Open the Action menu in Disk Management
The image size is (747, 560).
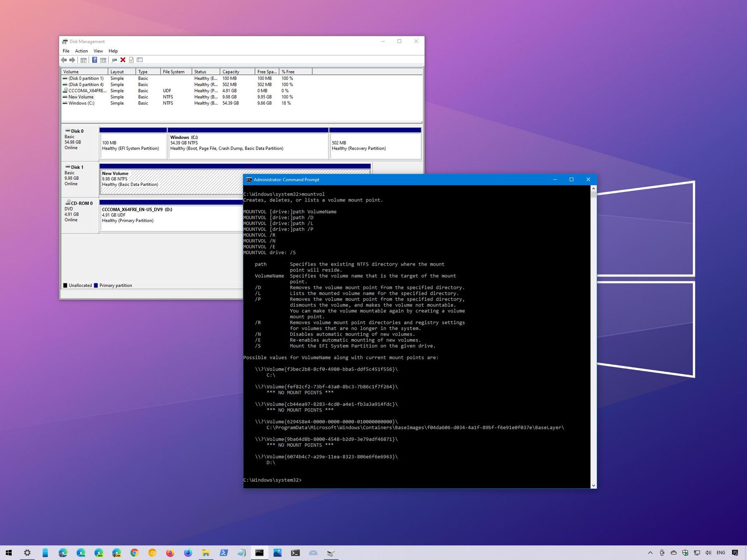click(x=81, y=51)
